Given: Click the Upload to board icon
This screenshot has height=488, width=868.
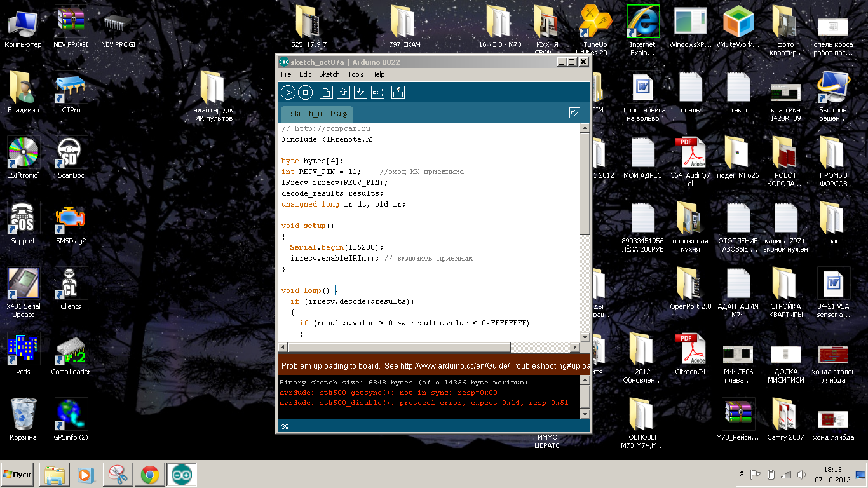Looking at the screenshot, I should (377, 93).
